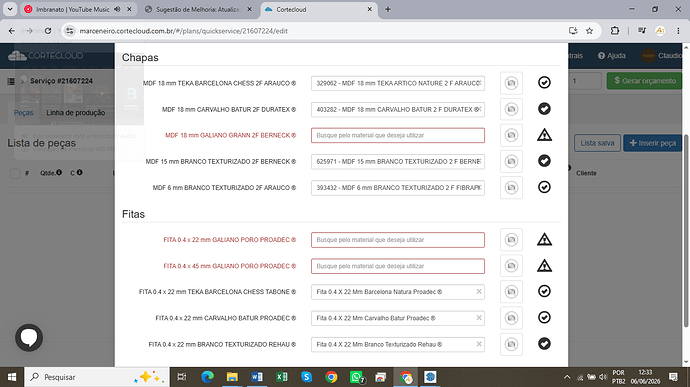The width and height of the screenshot is (690, 387).
Task: Click copy icon for MDF 6 mm BRANCO TEXTURIZADO row
Action: click(511, 188)
